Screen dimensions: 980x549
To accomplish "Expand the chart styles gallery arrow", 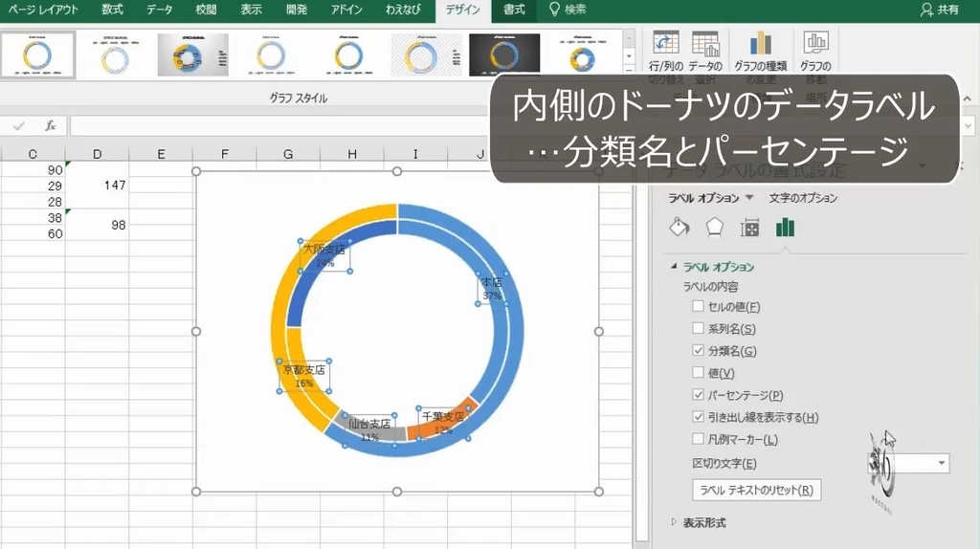I will coord(629,70).
